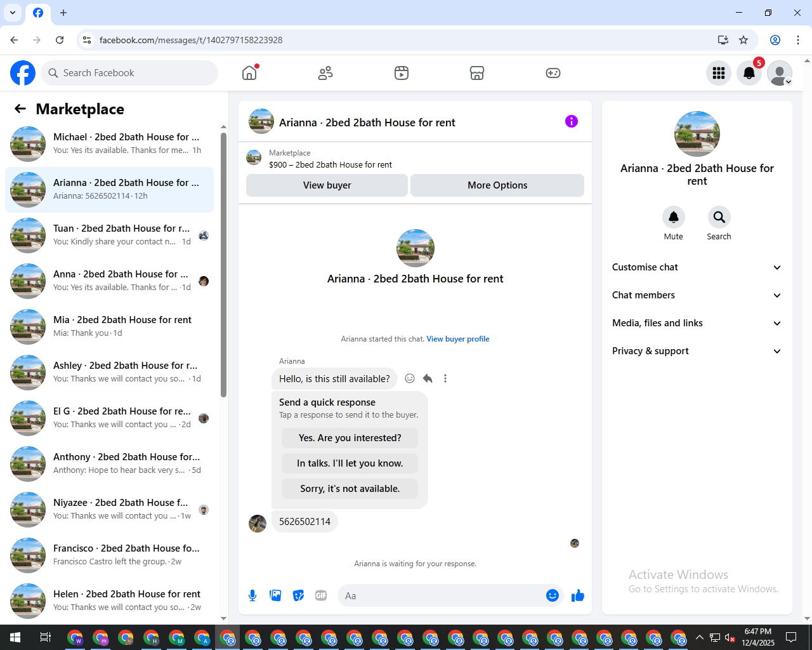This screenshot has width=812, height=650.
Task: Expand Chat members section
Action: 697,295
